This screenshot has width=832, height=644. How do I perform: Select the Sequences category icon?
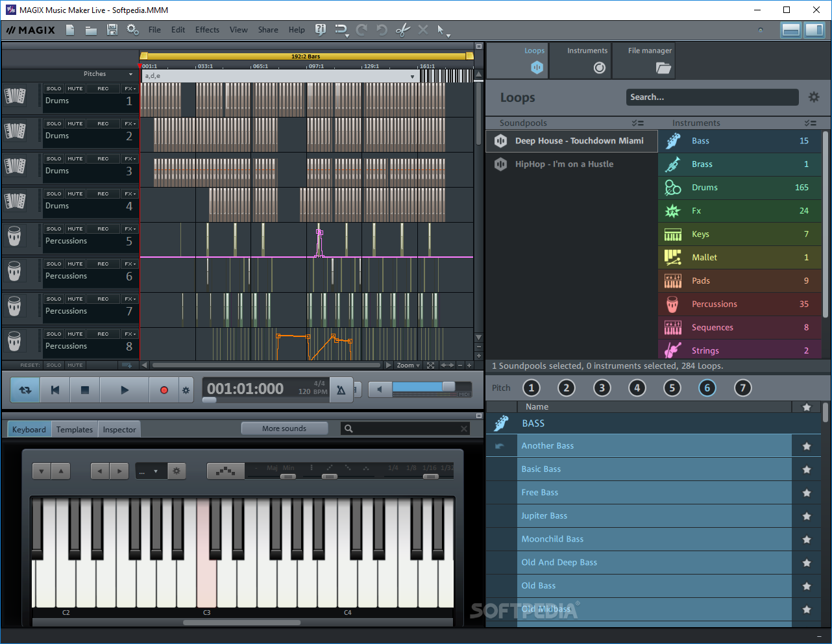coord(673,328)
